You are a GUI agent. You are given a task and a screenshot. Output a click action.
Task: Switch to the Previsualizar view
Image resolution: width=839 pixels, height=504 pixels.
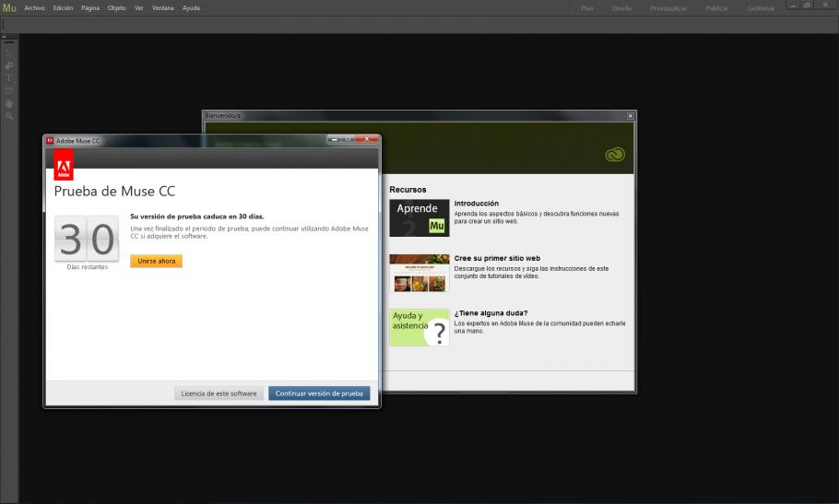668,8
